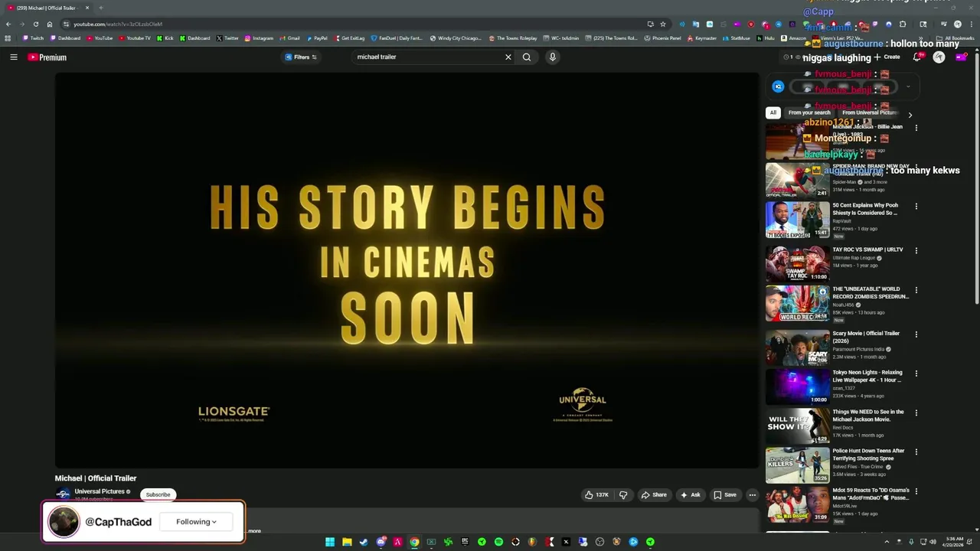Select the 'From Universal Pictures' chip
This screenshot has height=551, width=980.
tap(870, 112)
